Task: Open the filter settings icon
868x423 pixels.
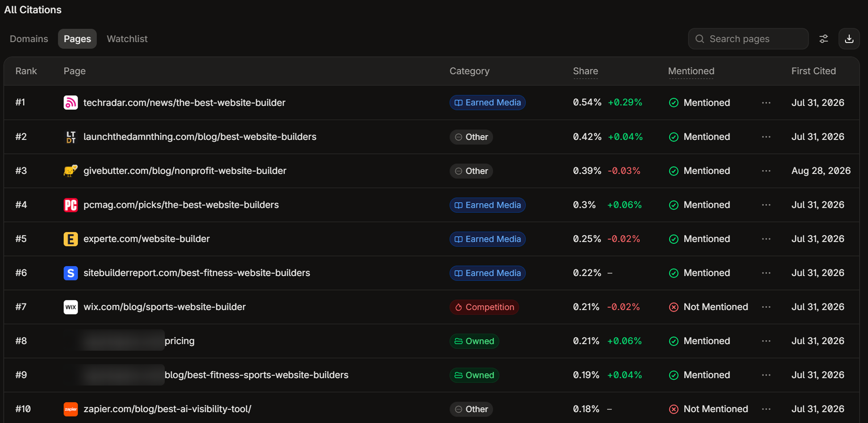Action: (x=824, y=39)
